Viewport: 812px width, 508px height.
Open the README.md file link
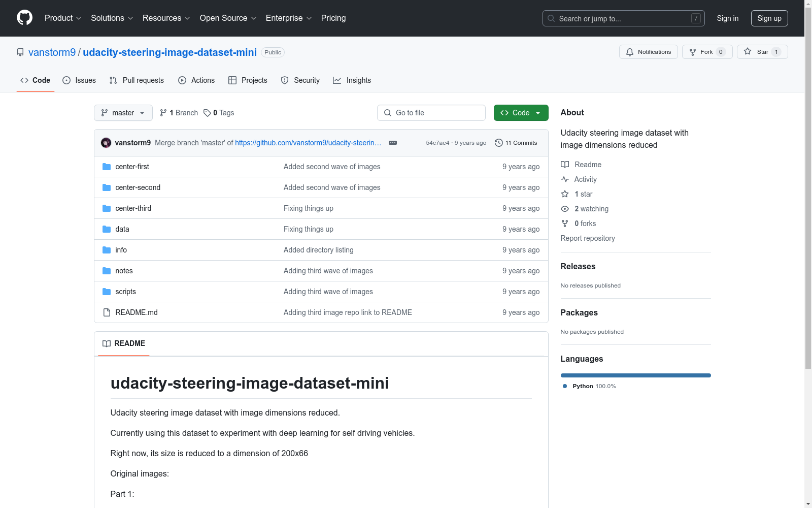[137, 312]
